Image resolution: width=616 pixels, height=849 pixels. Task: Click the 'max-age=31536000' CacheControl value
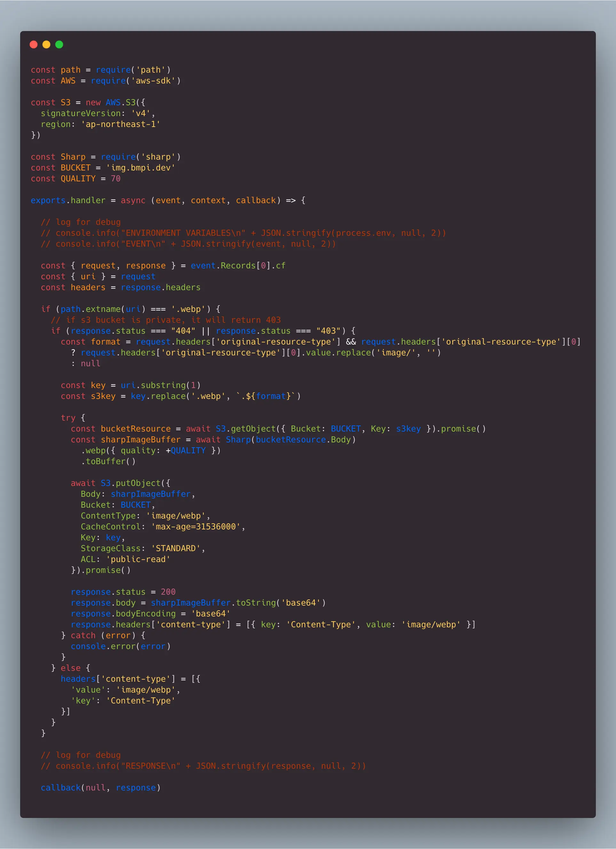[195, 526]
